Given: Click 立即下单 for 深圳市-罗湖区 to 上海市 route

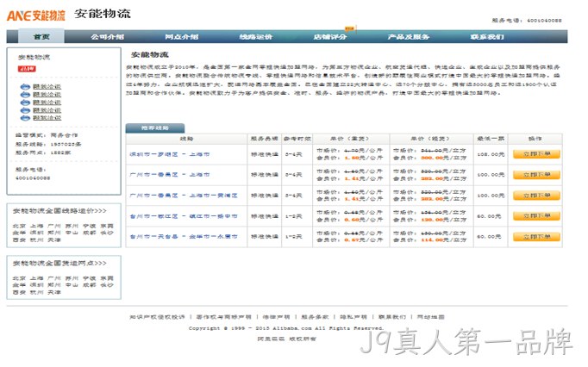Looking at the screenshot, I should click(x=536, y=154).
